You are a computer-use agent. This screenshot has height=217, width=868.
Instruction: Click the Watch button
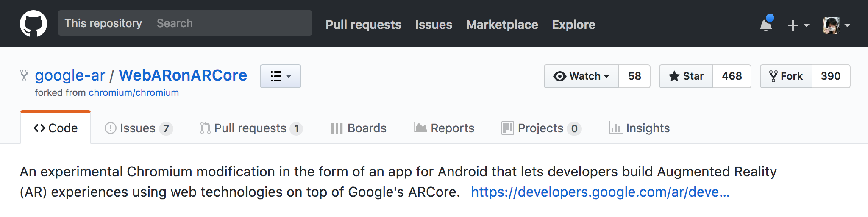[581, 76]
